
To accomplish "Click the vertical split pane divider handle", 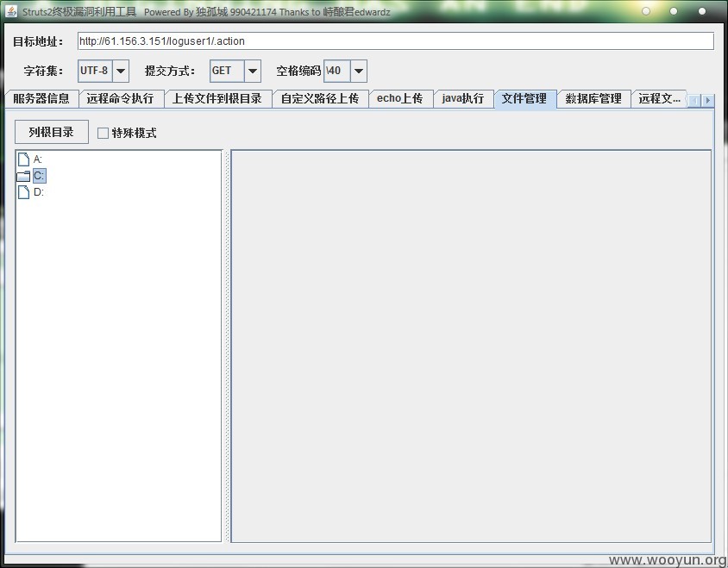I will coord(227,346).
